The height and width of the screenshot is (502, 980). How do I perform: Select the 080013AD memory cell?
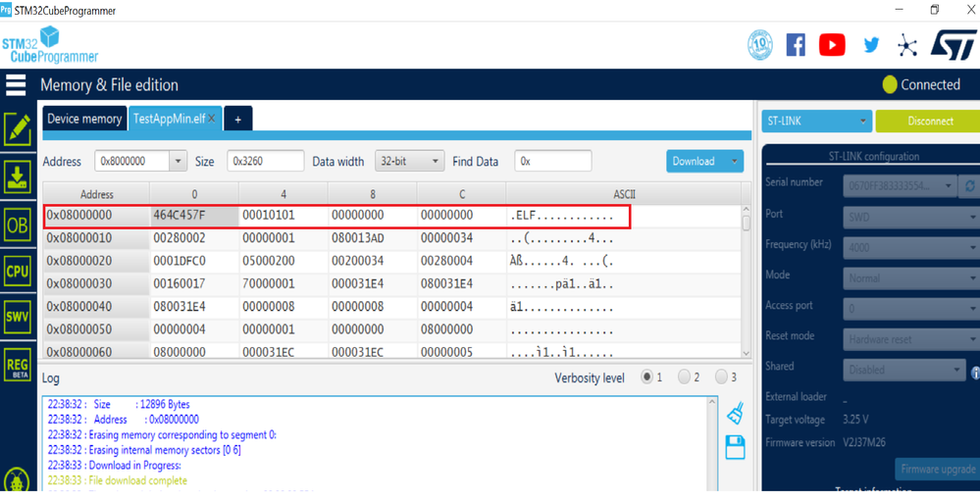click(x=373, y=238)
